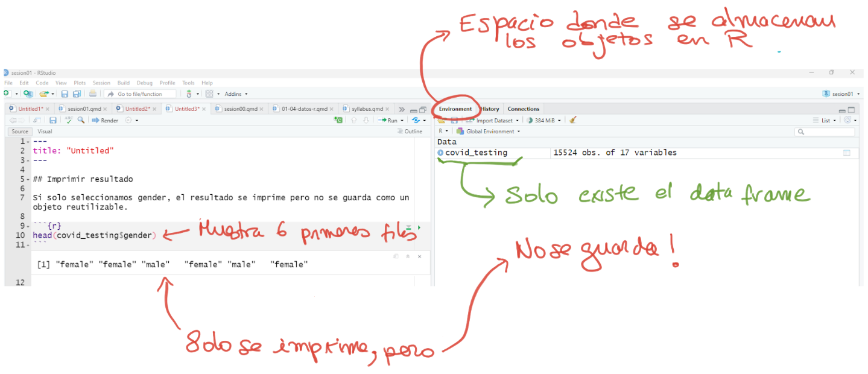This screenshot has width=868, height=374.
Task: Open the Addins dropdown
Action: (x=236, y=94)
